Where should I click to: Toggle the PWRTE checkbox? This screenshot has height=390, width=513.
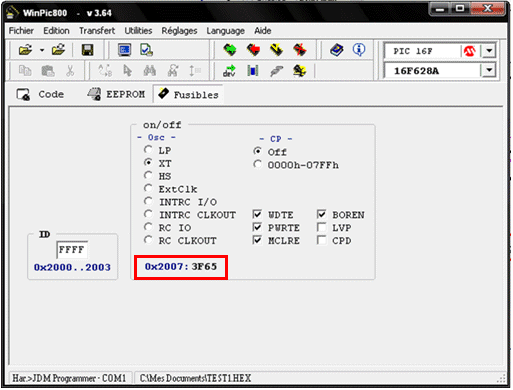pyautogui.click(x=257, y=227)
